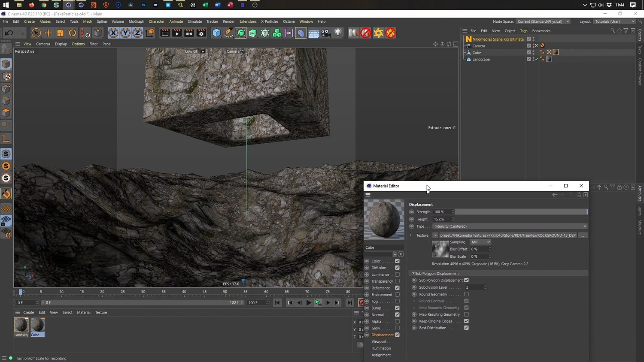Select the Landscape material thumbnail
The height and width of the screenshot is (362, 644).
click(21, 325)
